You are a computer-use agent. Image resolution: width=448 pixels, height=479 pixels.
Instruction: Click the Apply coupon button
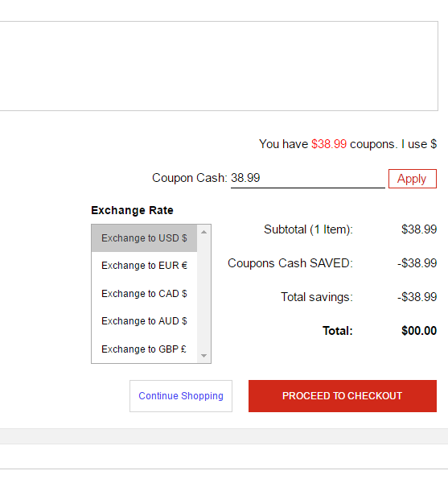coord(413,179)
